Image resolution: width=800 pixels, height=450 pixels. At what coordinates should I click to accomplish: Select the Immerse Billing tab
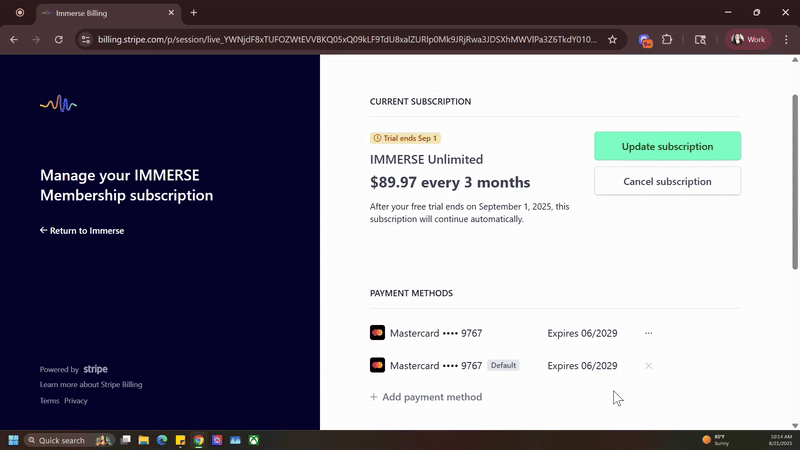coord(100,13)
